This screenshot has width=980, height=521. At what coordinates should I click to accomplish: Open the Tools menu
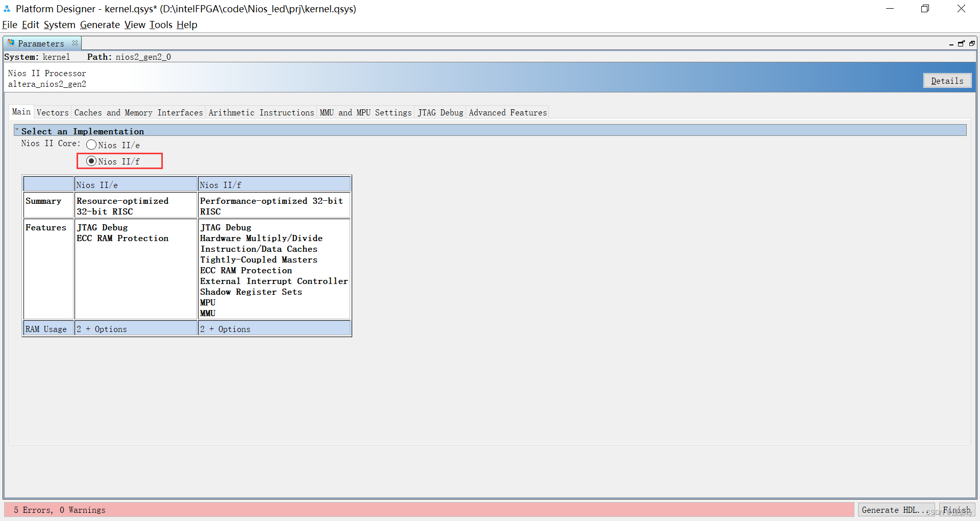pos(161,25)
